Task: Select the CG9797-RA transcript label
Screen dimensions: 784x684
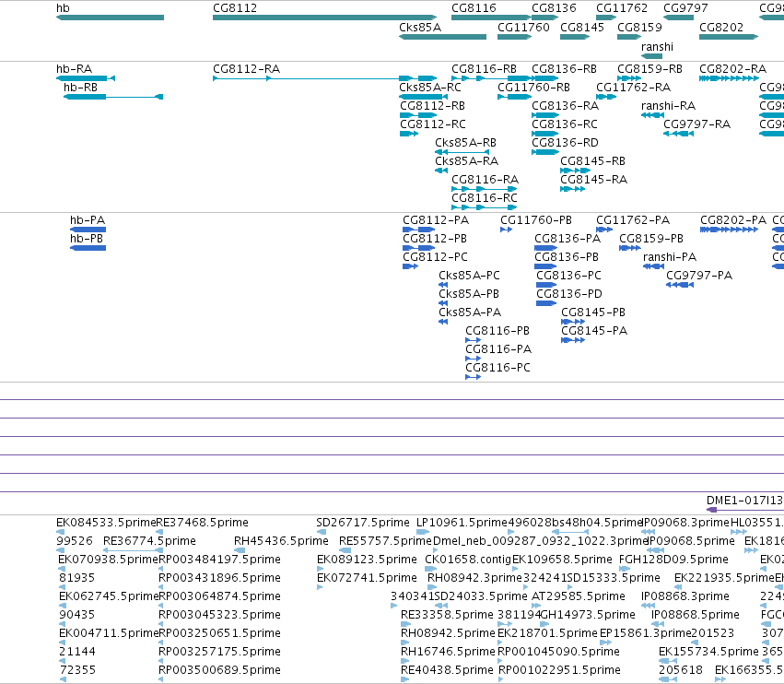Action: [697, 124]
